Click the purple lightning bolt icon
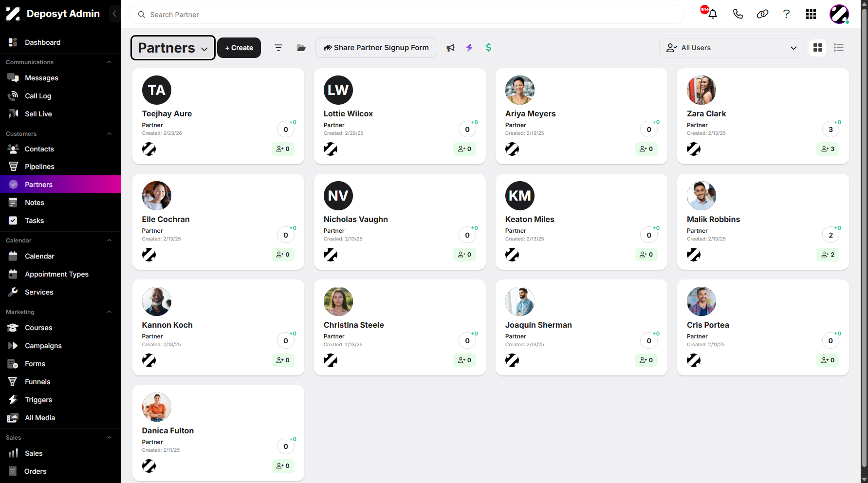Viewport: 868px width, 483px height. click(x=469, y=48)
